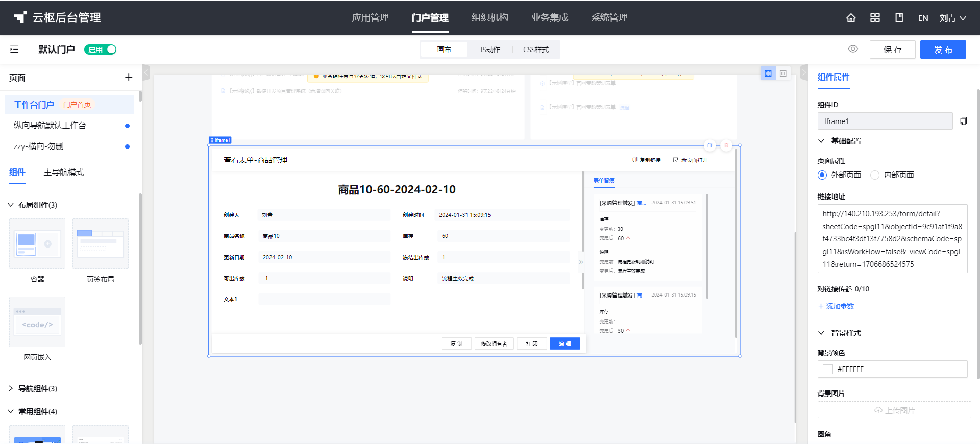Click the 容器 layout component

(x=37, y=244)
